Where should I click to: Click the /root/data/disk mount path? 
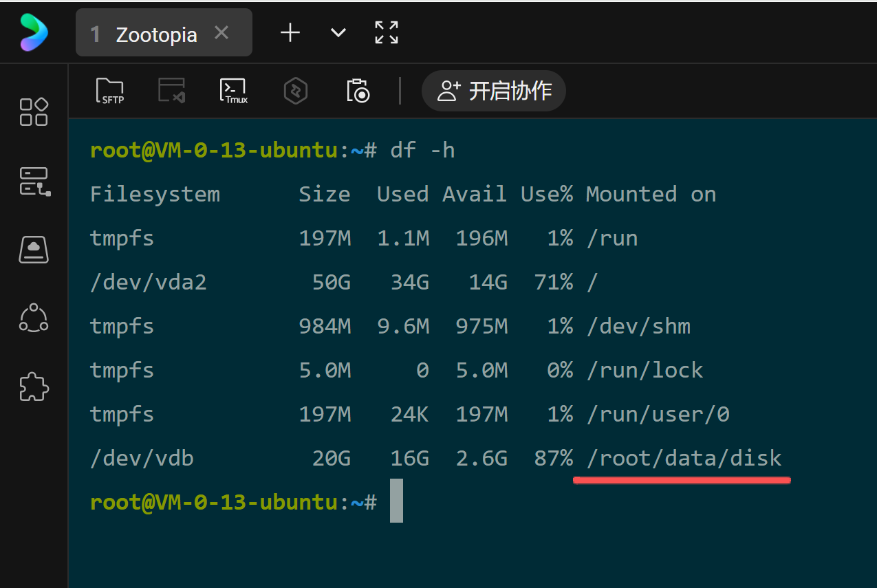684,459
